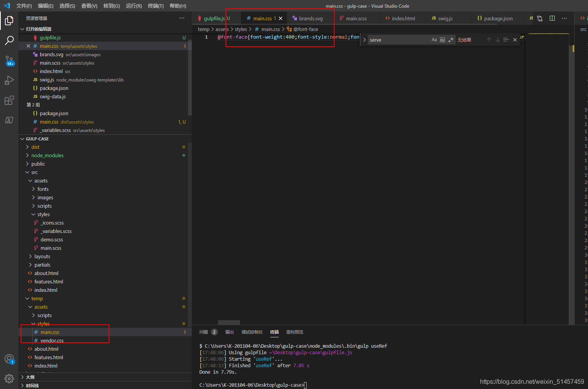Switch to the main.scss editor tab
This screenshot has width=588, height=389.
click(356, 18)
